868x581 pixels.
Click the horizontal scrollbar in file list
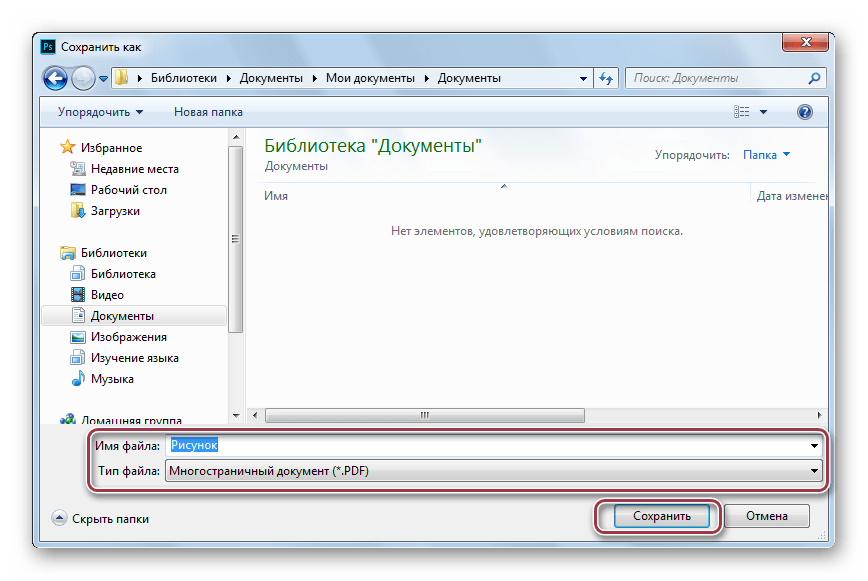(425, 415)
